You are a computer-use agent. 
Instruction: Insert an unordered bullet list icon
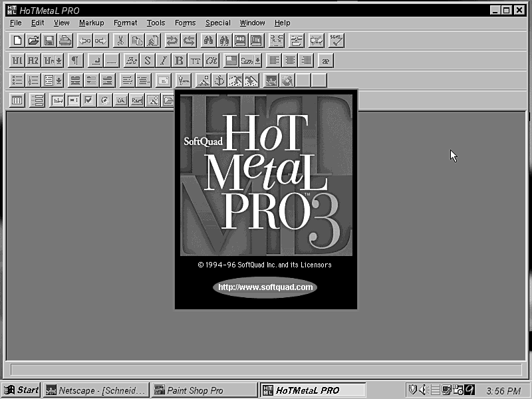[17, 80]
